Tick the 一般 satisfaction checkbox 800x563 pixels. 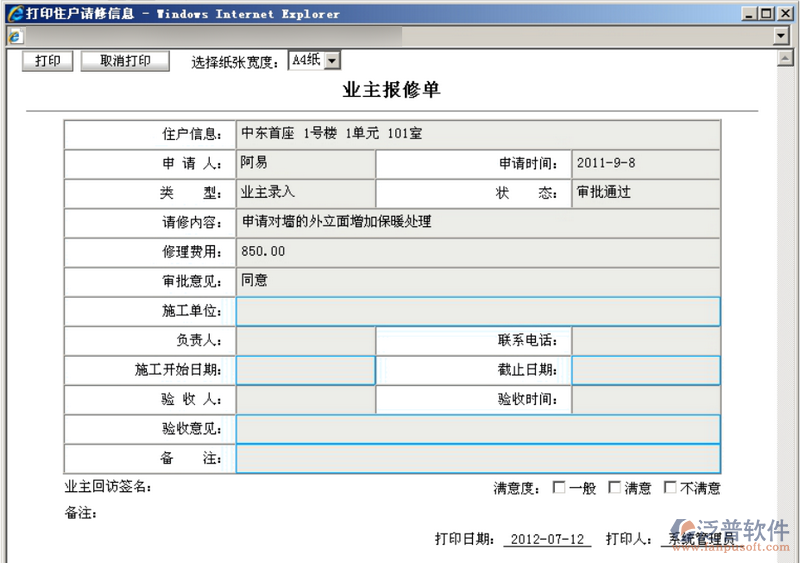tap(559, 488)
